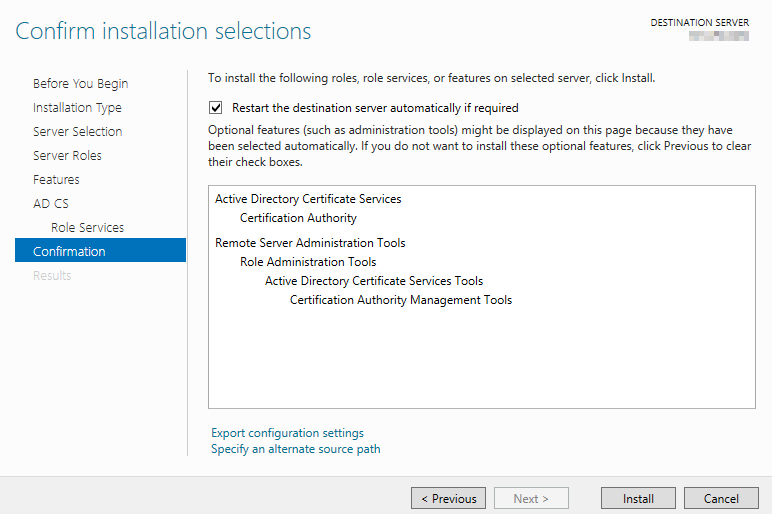Image resolution: width=772 pixels, height=514 pixels.
Task: Select the highlighted Confirmation step
Action: pyautogui.click(x=69, y=251)
